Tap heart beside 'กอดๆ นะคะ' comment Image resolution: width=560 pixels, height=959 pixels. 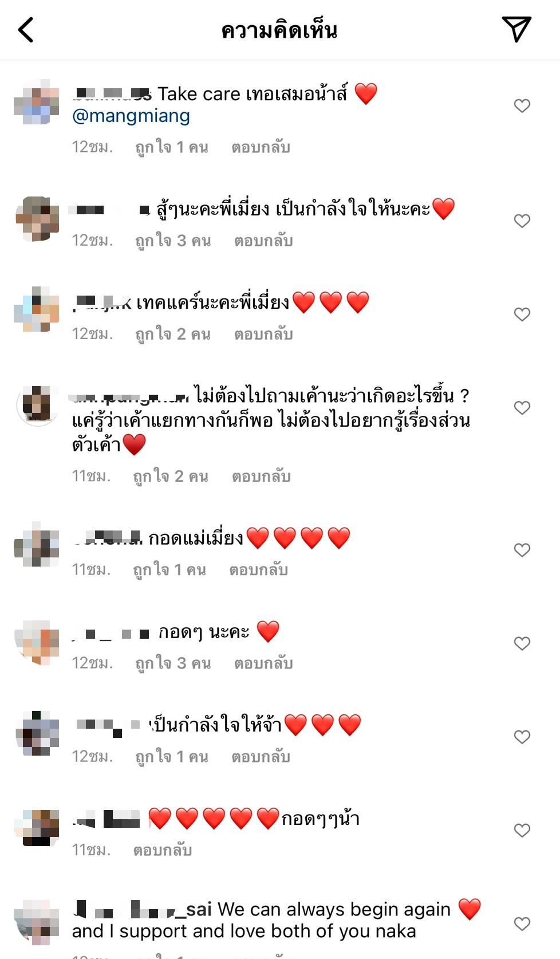pos(522,643)
